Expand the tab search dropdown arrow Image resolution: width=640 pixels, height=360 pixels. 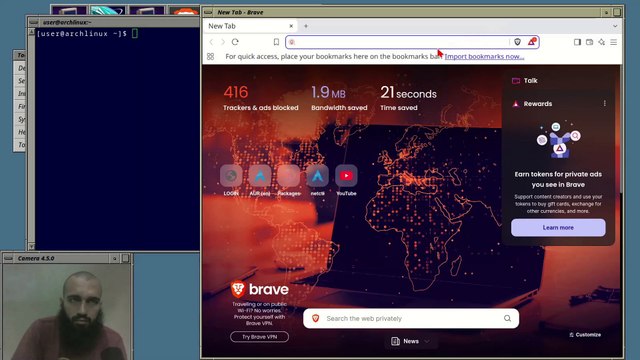pos(615,26)
